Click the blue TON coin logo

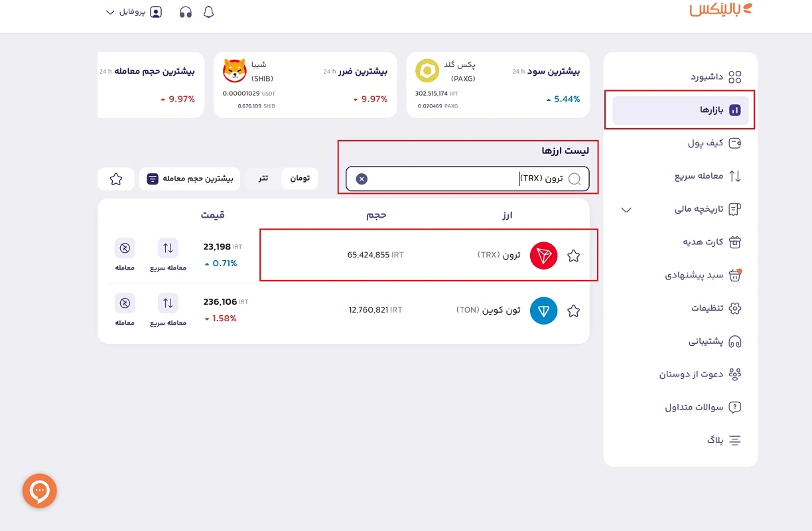click(x=544, y=311)
